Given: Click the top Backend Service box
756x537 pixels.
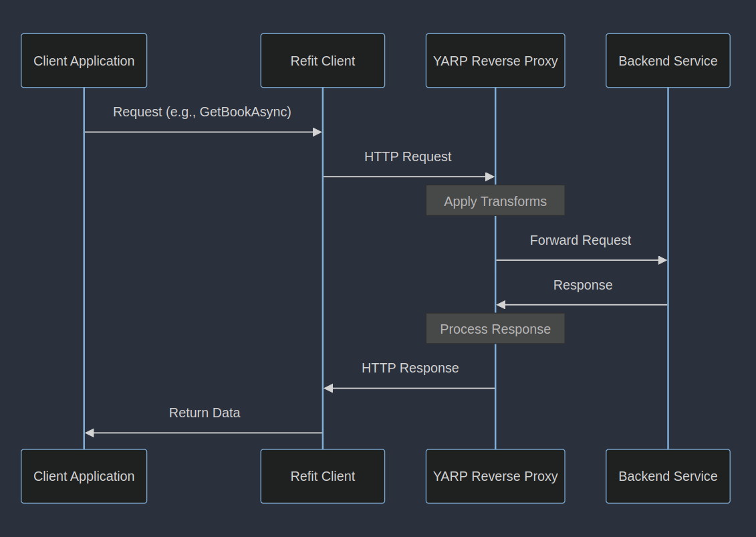Looking at the screenshot, I should tap(668, 61).
